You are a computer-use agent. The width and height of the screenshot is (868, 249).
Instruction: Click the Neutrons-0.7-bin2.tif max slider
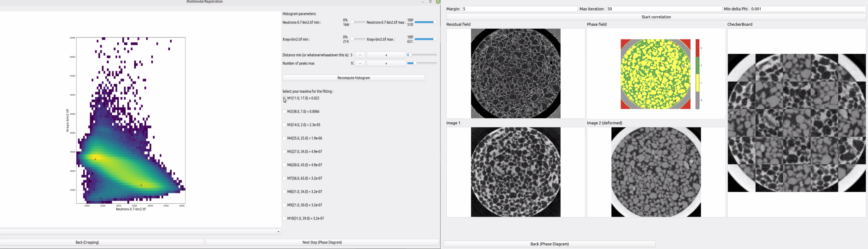coord(426,22)
